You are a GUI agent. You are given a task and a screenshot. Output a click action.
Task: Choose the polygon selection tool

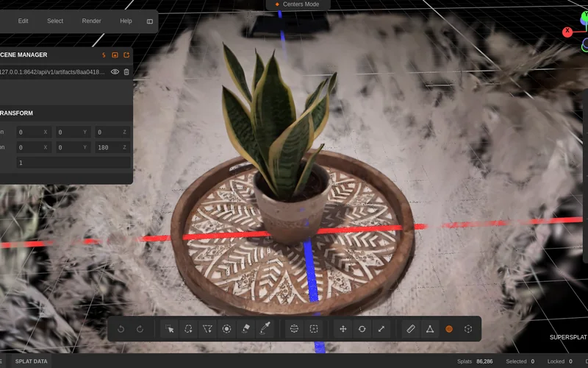[207, 329]
